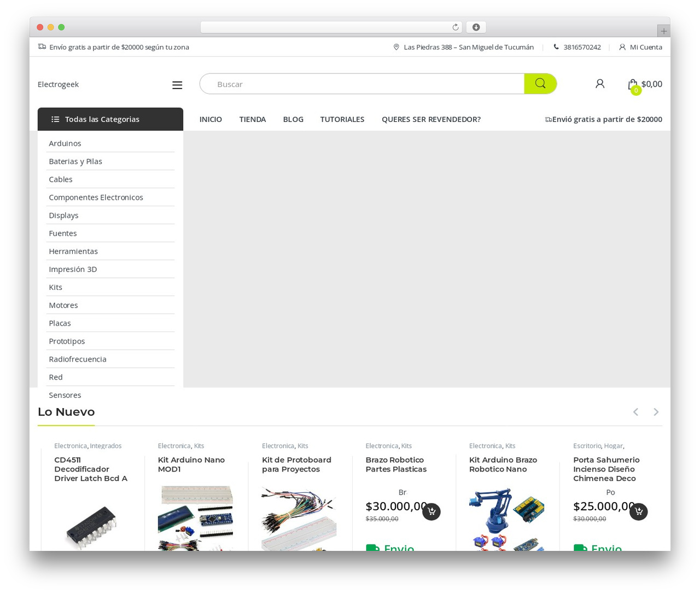Screen dimensions: 700x593
Task: Click the Kit Arduino Nano MOD1 image
Action: 195,518
